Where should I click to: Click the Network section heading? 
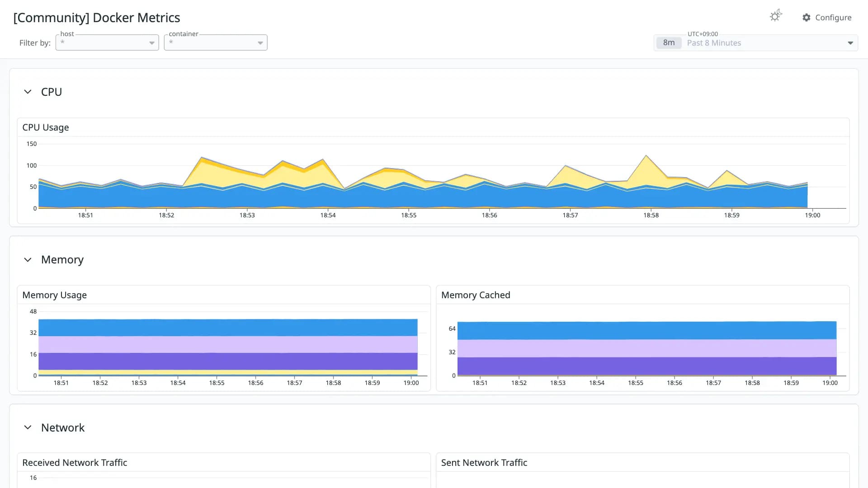pyautogui.click(x=63, y=427)
